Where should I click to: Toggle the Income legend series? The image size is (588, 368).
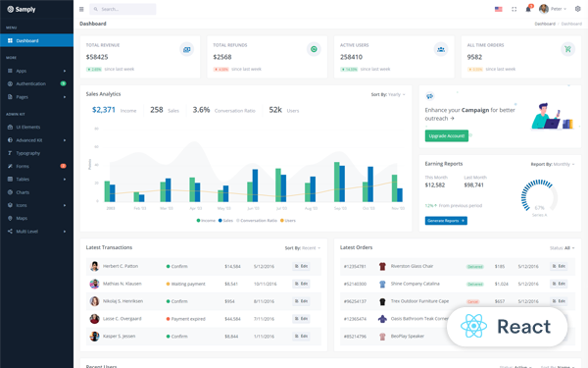point(206,221)
